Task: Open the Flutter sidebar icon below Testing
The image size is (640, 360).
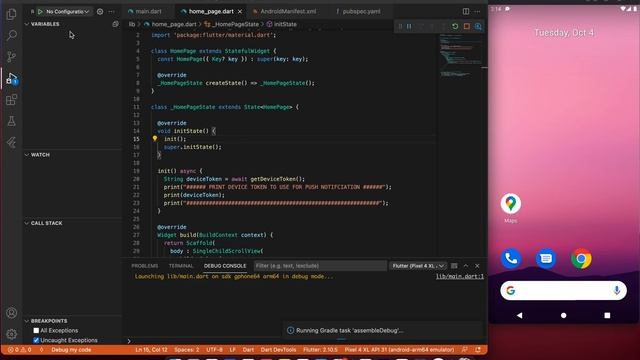Action: click(11, 142)
